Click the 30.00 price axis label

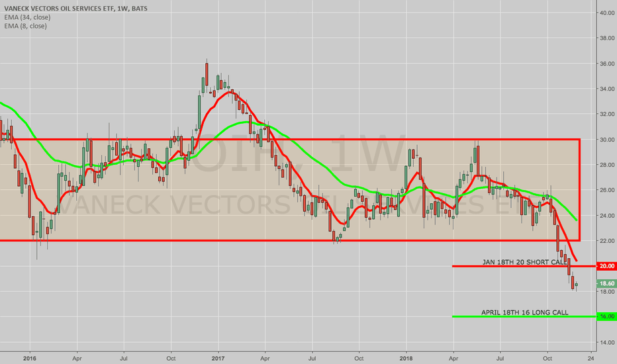(x=607, y=140)
